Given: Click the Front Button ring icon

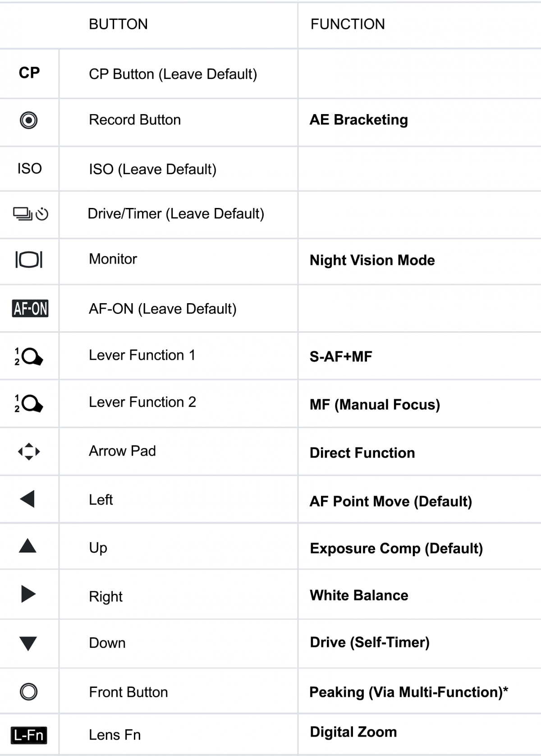Looking at the screenshot, I should (x=29, y=691).
